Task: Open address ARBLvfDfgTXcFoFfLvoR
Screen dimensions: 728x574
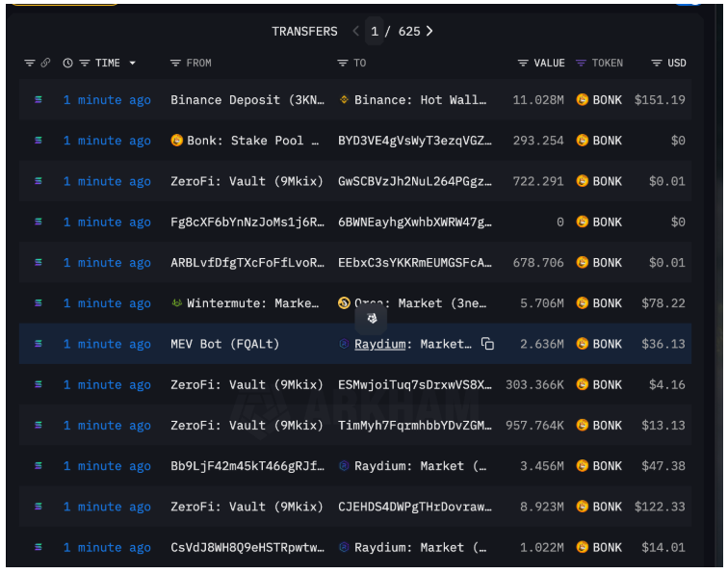Action: (247, 263)
